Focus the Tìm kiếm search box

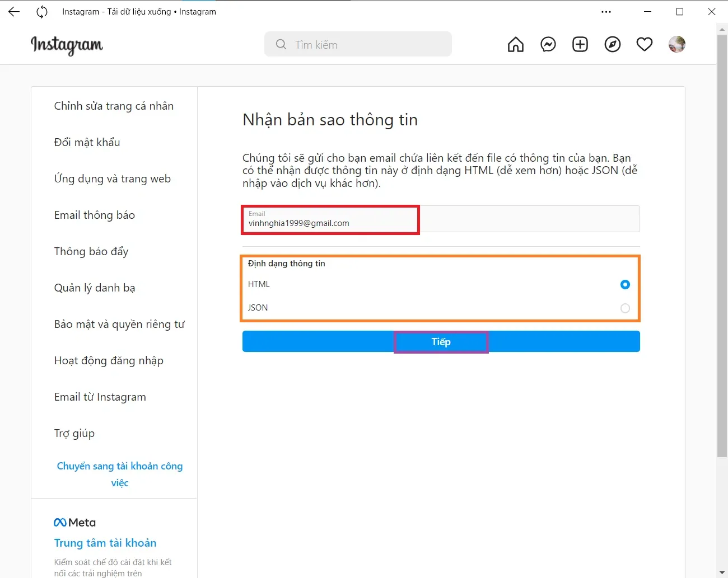(x=358, y=44)
